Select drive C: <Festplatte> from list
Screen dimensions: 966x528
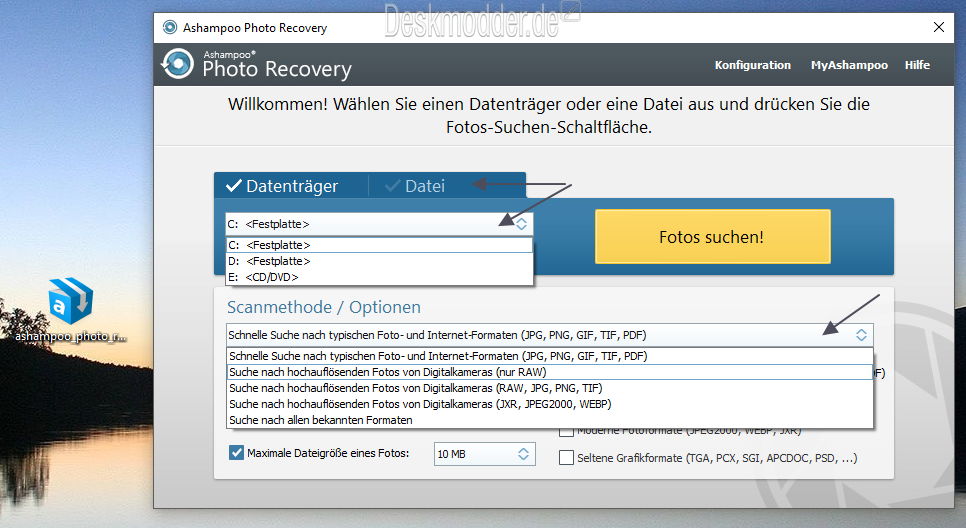[379, 245]
